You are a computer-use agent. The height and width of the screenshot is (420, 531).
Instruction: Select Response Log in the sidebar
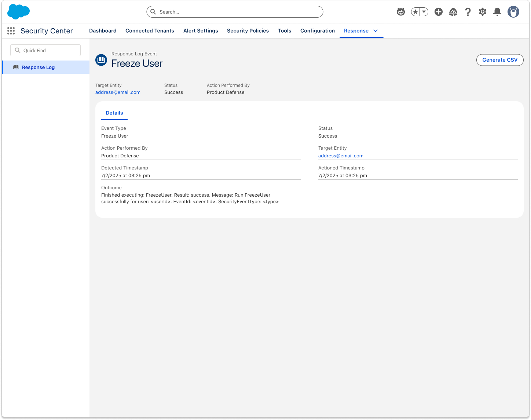click(45, 67)
